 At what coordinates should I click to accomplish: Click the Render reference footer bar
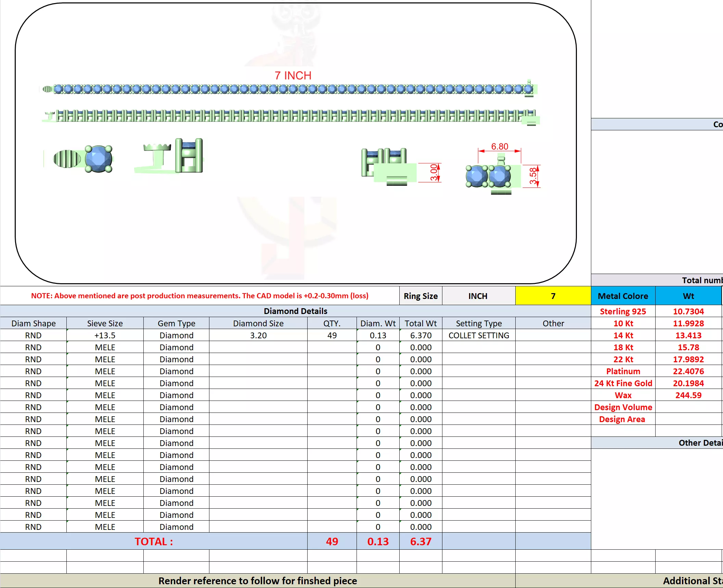coord(257,581)
